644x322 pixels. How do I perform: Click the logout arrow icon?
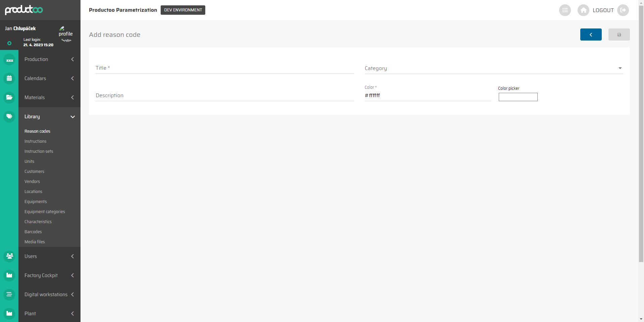coord(623,10)
